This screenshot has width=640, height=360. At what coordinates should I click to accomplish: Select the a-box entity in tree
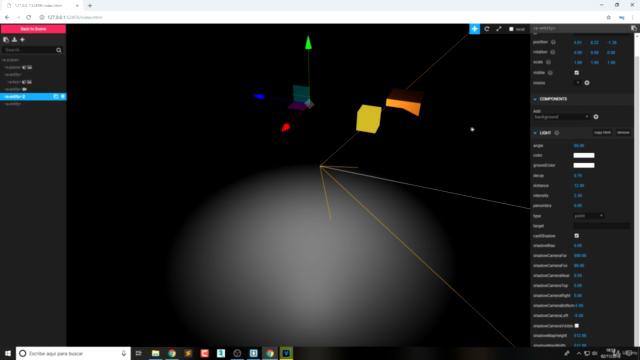(33, 82)
